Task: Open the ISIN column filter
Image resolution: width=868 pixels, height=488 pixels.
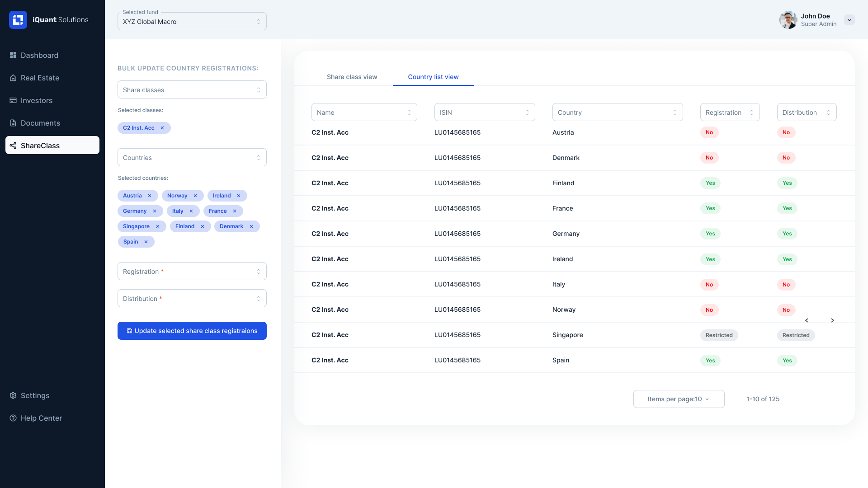Action: [485, 112]
